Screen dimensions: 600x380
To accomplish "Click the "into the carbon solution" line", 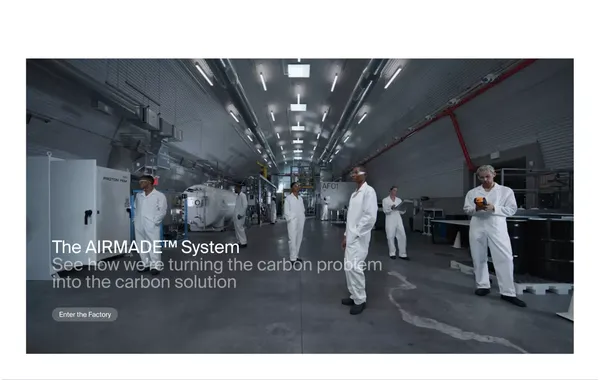I will click(144, 282).
